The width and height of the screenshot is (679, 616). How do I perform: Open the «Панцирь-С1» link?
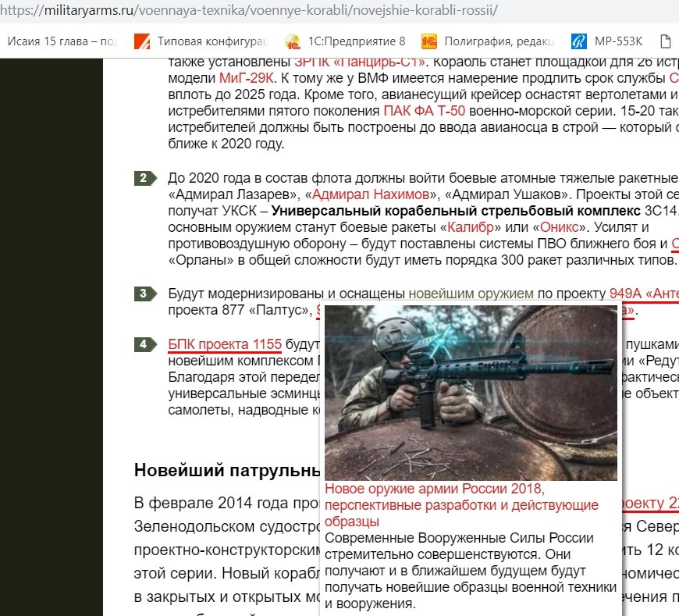tap(360, 62)
